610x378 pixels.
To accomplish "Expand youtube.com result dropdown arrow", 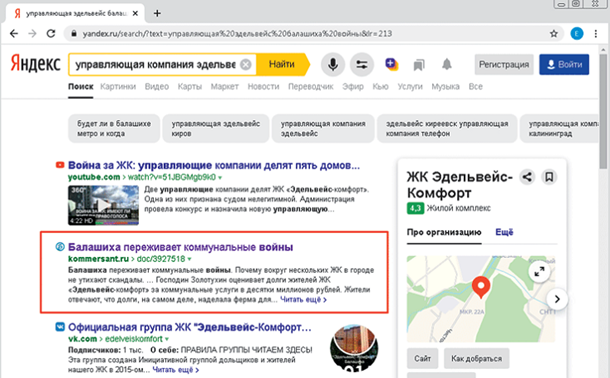I will click(220, 178).
